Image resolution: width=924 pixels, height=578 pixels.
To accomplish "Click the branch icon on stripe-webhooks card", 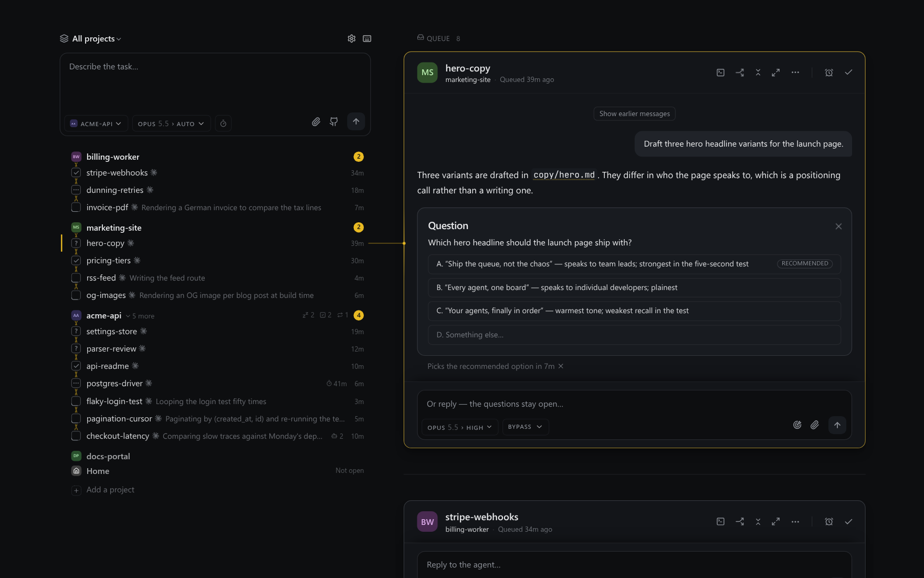I will pyautogui.click(x=740, y=522).
